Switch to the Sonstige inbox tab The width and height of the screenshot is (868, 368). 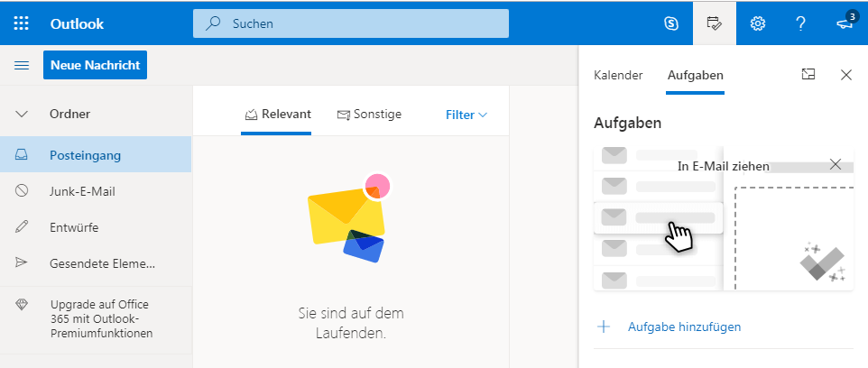(369, 115)
